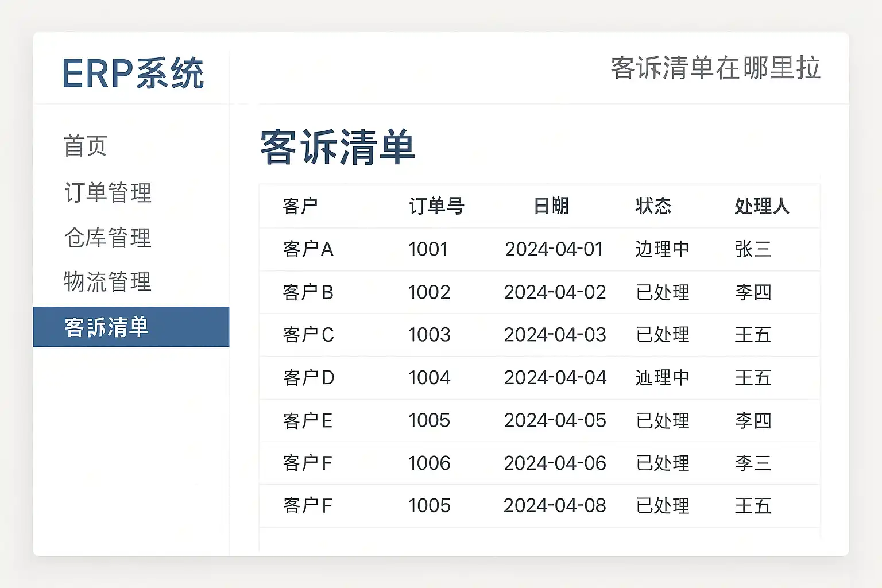Image resolution: width=882 pixels, height=588 pixels.
Task: Click 已处理 status in order 1003 row
Action: [x=663, y=335]
